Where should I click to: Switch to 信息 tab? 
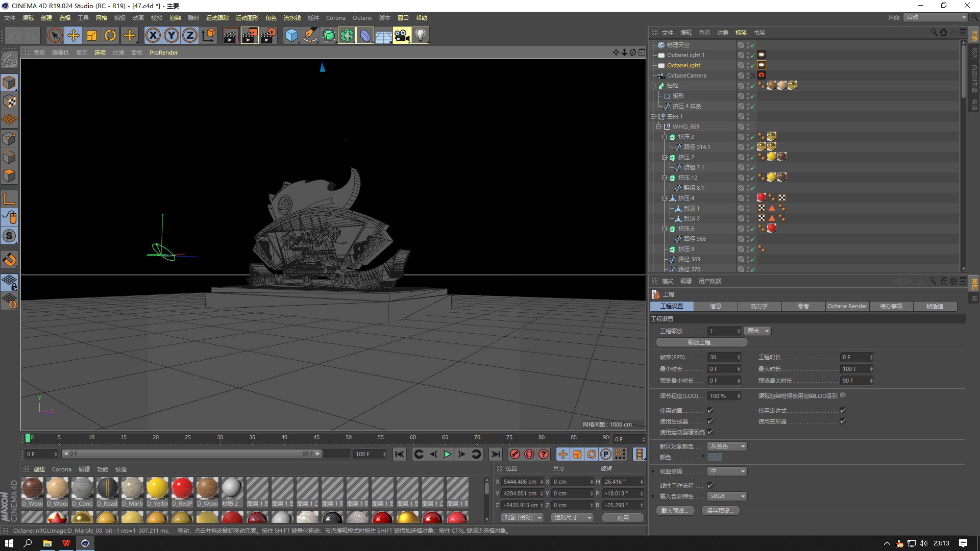tap(715, 306)
